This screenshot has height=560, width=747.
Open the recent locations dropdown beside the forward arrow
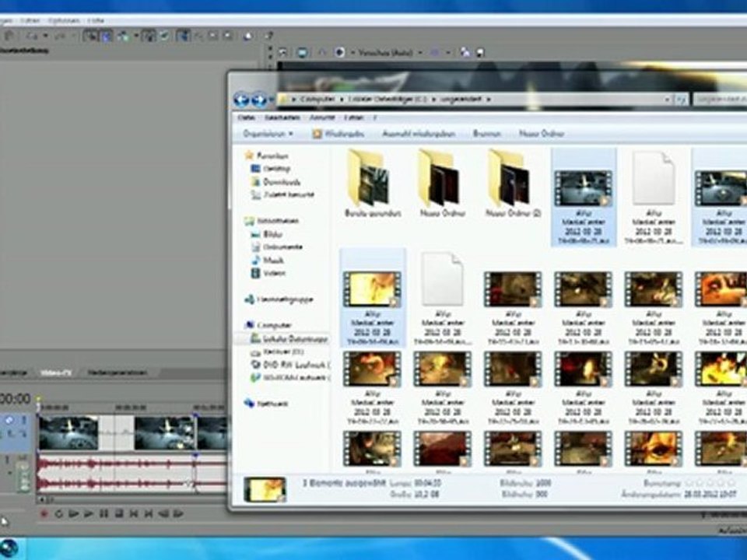pos(271,100)
